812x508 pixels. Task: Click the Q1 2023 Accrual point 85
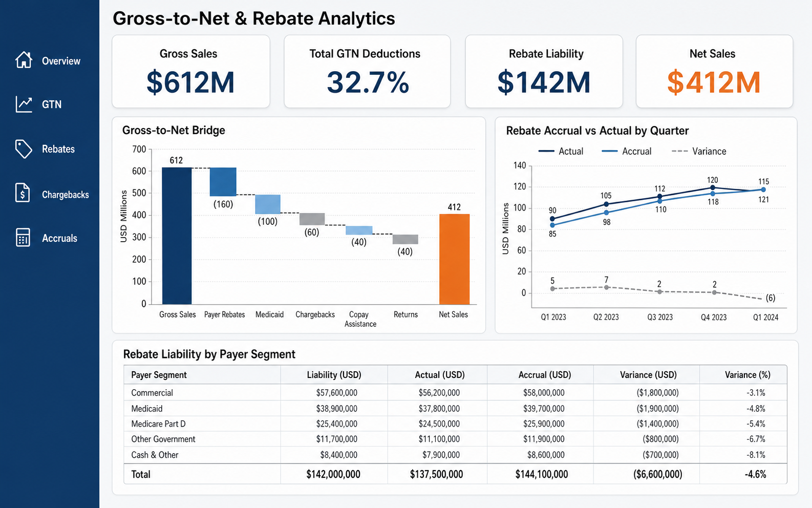click(x=552, y=225)
